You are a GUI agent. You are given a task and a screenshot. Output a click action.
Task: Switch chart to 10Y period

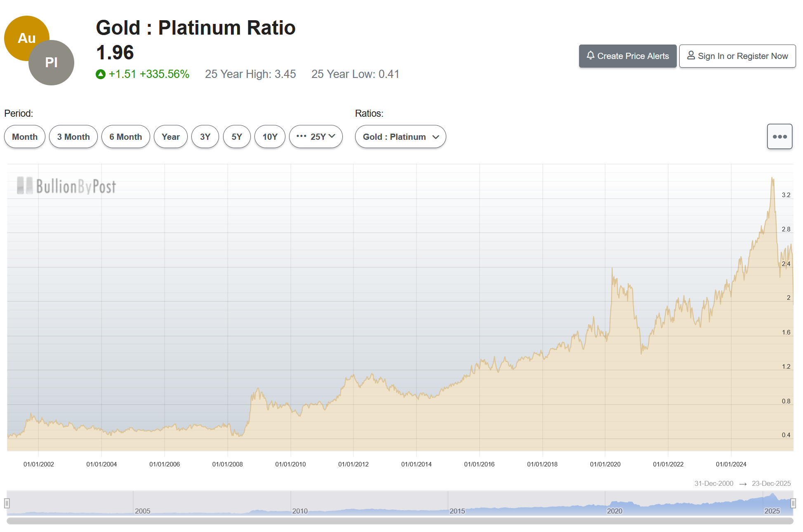(270, 137)
